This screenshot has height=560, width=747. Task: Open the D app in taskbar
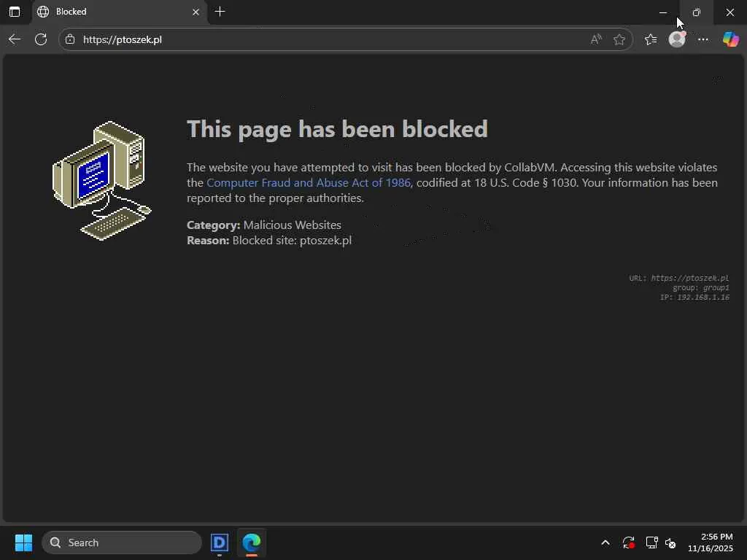pyautogui.click(x=220, y=542)
